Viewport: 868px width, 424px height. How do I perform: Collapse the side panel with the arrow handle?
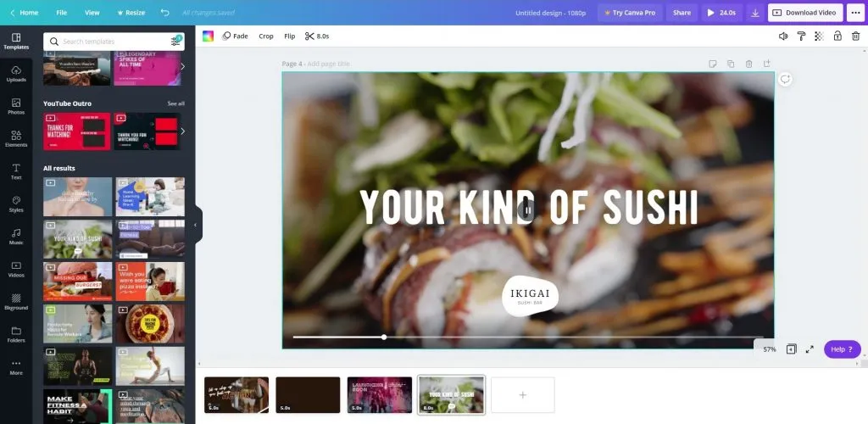coord(196,225)
